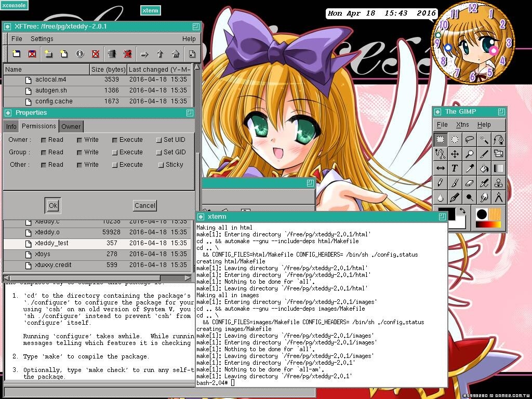This screenshot has width=532, height=399.
Task: Toggle Group Write permission
Action: pos(79,152)
